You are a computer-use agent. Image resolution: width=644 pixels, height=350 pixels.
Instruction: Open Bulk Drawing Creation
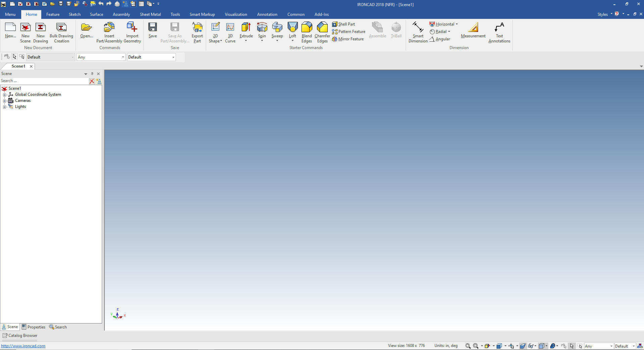tap(61, 32)
